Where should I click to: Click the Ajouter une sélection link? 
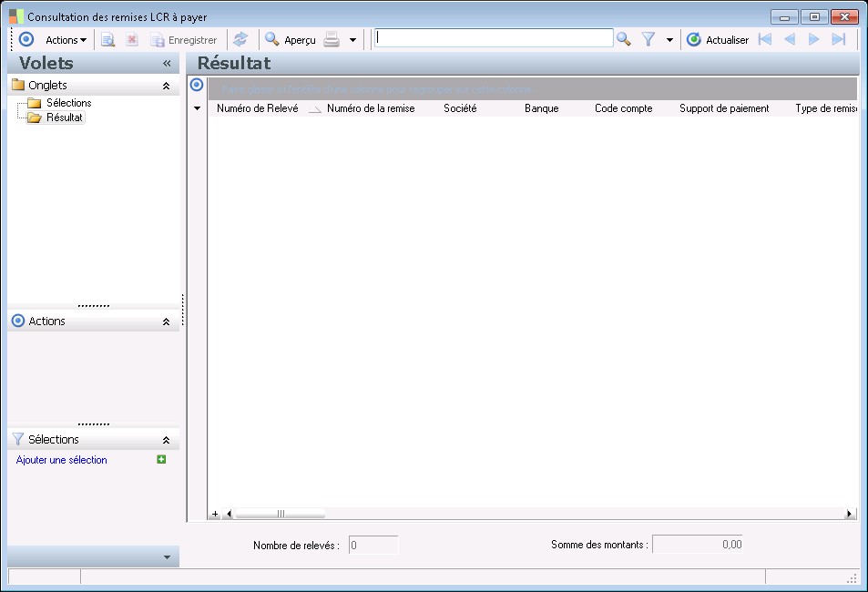click(61, 460)
